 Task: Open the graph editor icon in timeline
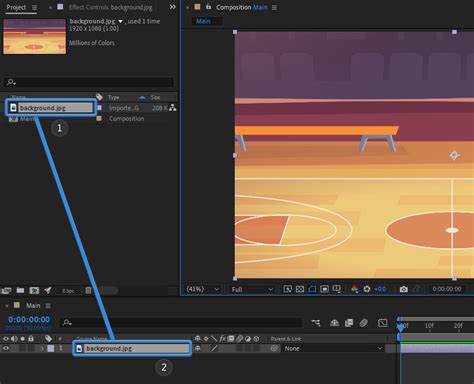click(x=383, y=323)
